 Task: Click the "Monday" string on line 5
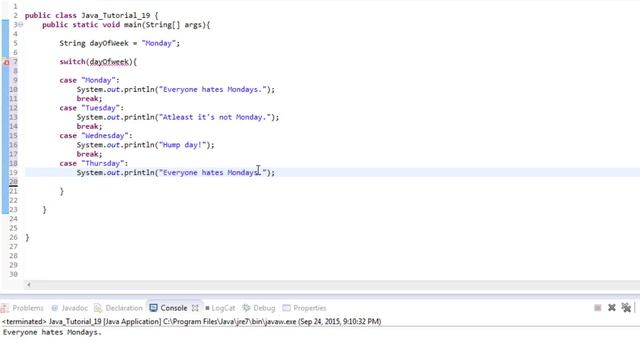click(158, 43)
